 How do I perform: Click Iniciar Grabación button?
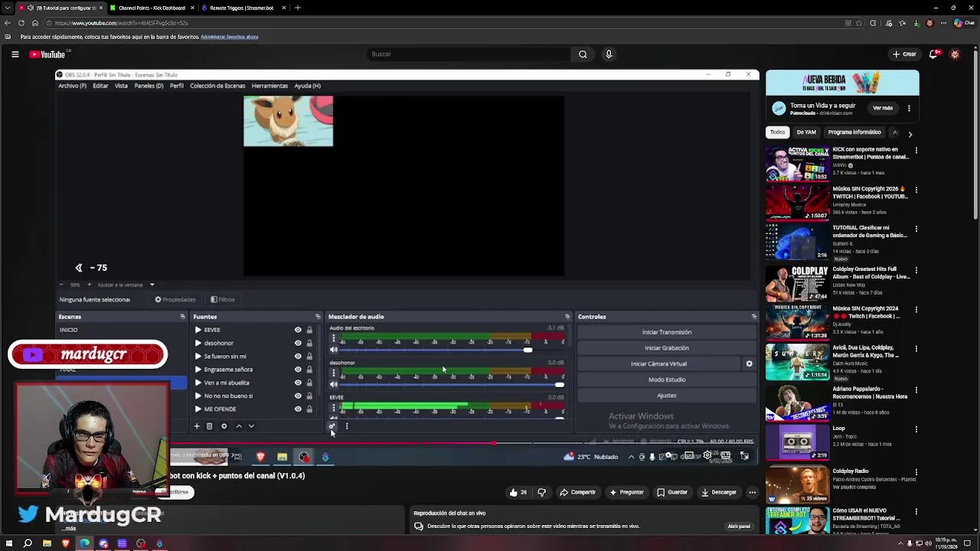[667, 348]
